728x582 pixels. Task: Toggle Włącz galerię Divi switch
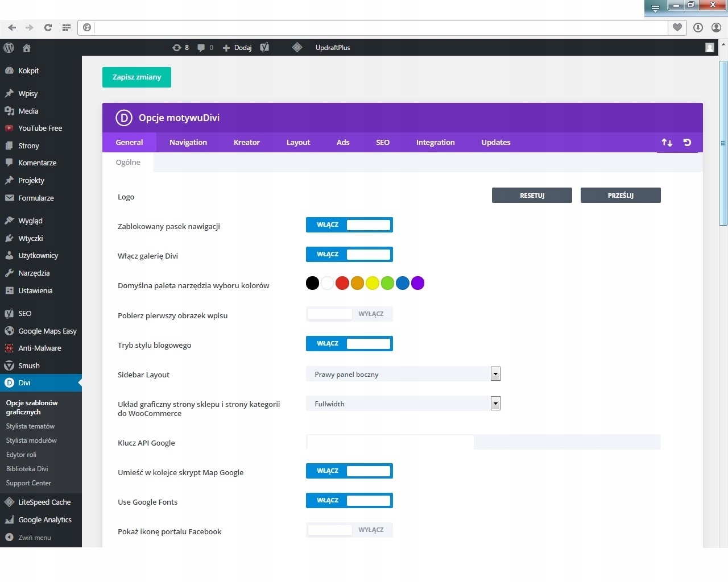(x=349, y=255)
